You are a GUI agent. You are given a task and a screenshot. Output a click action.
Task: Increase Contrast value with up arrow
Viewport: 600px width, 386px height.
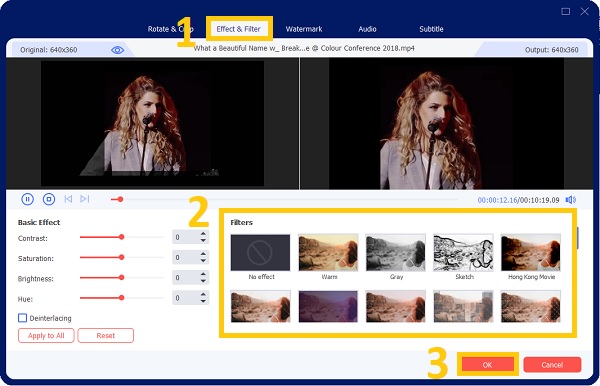click(203, 234)
